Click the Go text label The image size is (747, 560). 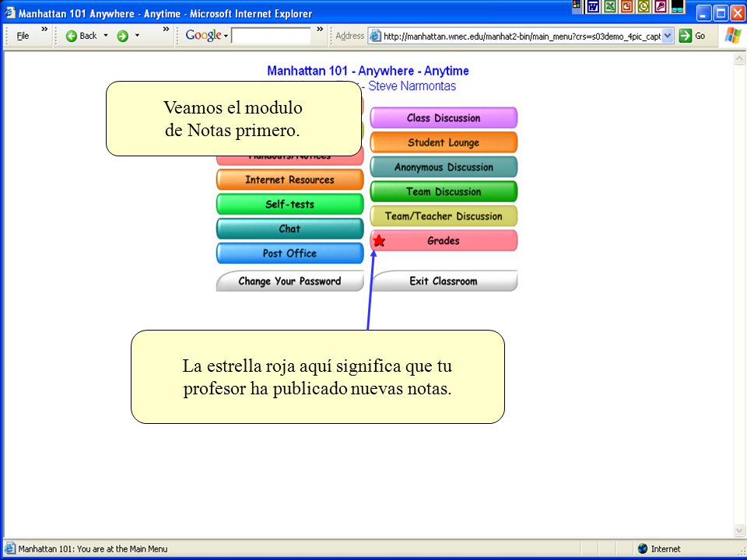tap(700, 36)
